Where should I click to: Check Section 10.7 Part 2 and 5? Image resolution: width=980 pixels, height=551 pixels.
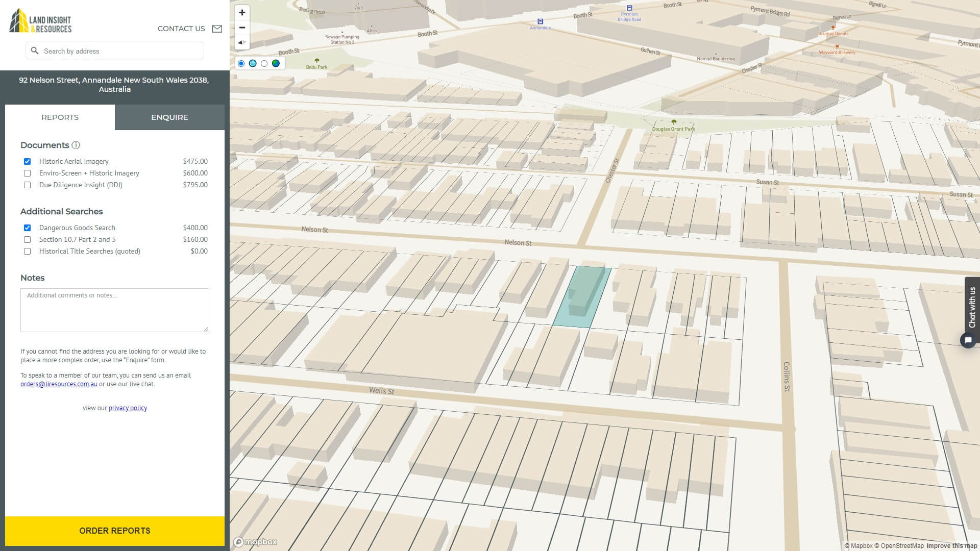pyautogui.click(x=28, y=239)
